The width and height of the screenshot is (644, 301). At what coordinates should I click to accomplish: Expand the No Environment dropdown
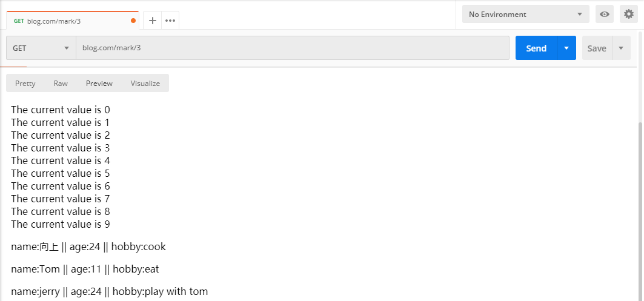(526, 15)
